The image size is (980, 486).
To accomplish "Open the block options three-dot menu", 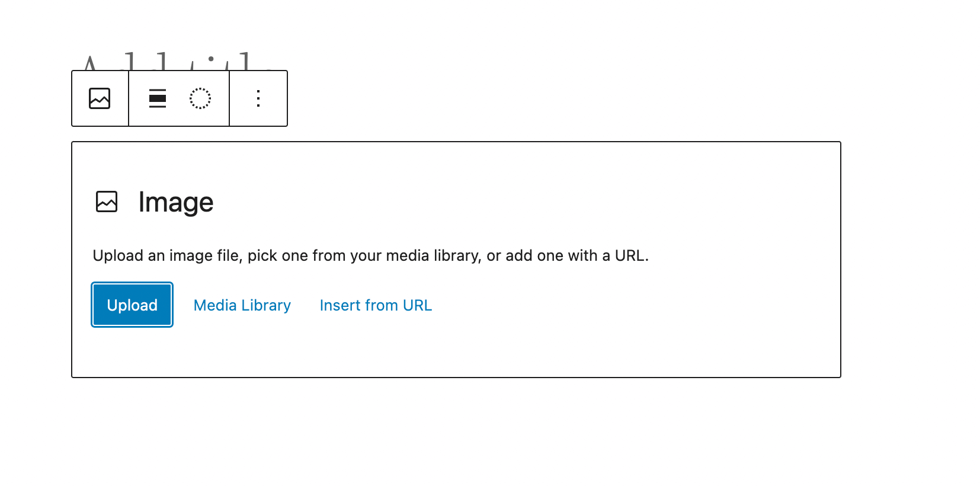I will point(258,98).
